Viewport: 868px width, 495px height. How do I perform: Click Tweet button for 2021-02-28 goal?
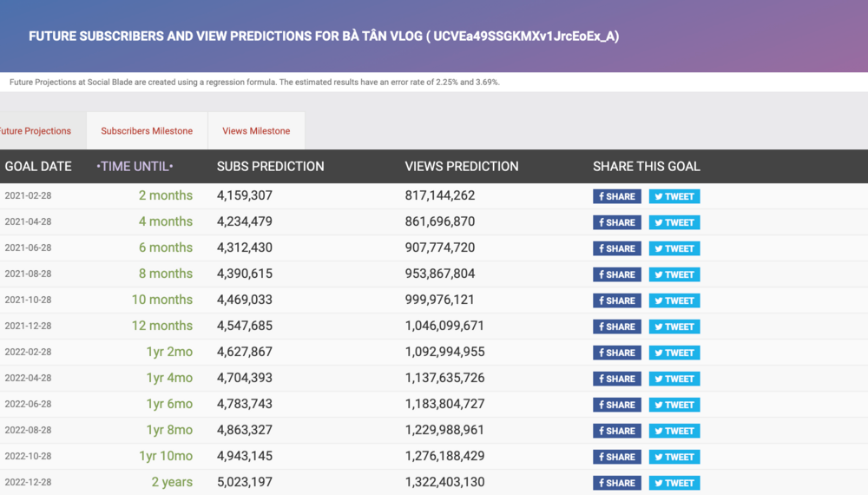(x=674, y=196)
